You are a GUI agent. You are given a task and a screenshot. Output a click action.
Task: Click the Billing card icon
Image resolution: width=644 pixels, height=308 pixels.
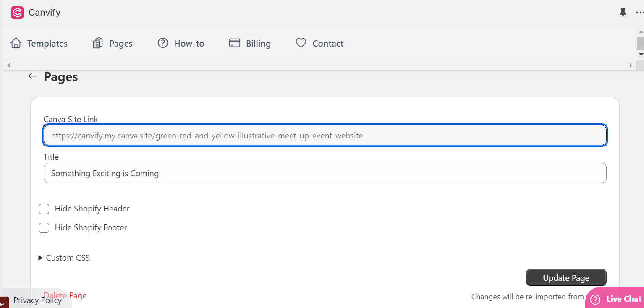235,43
